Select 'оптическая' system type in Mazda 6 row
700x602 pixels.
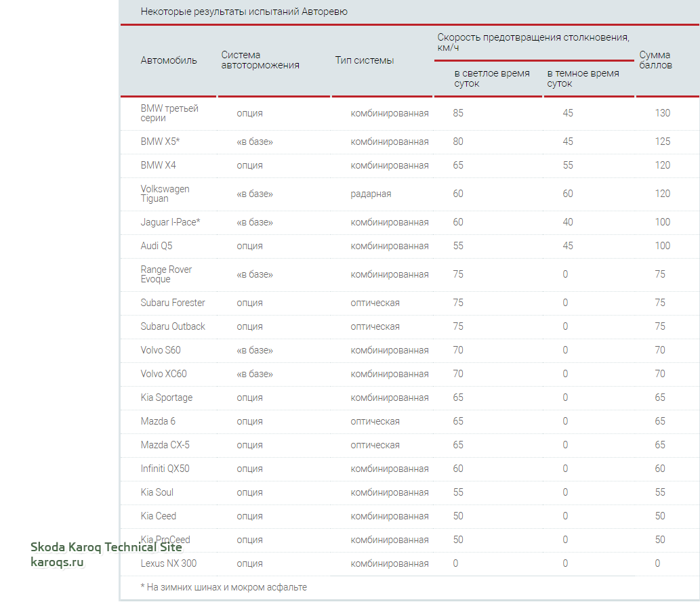[375, 421]
